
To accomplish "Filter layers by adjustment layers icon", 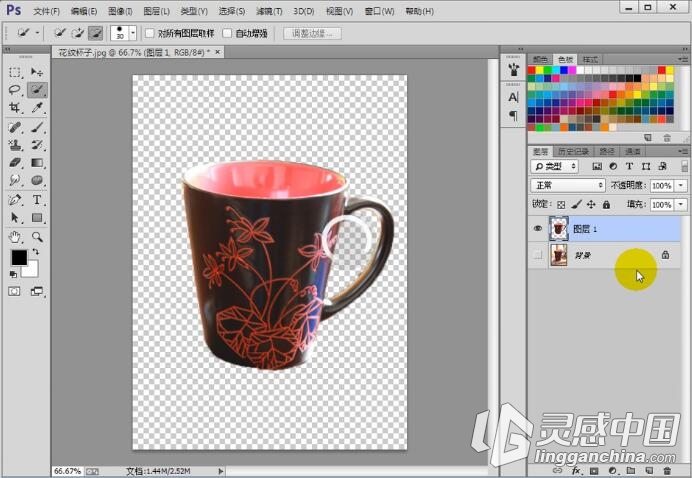I will 613,166.
